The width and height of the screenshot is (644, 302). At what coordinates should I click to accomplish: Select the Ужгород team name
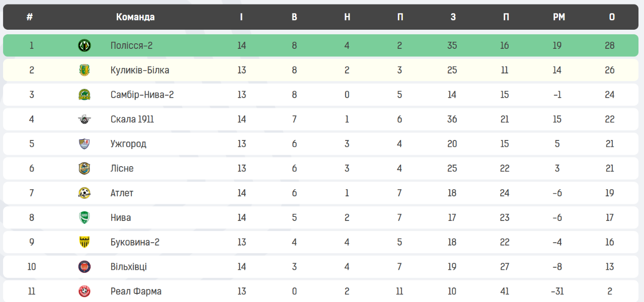pos(128,144)
